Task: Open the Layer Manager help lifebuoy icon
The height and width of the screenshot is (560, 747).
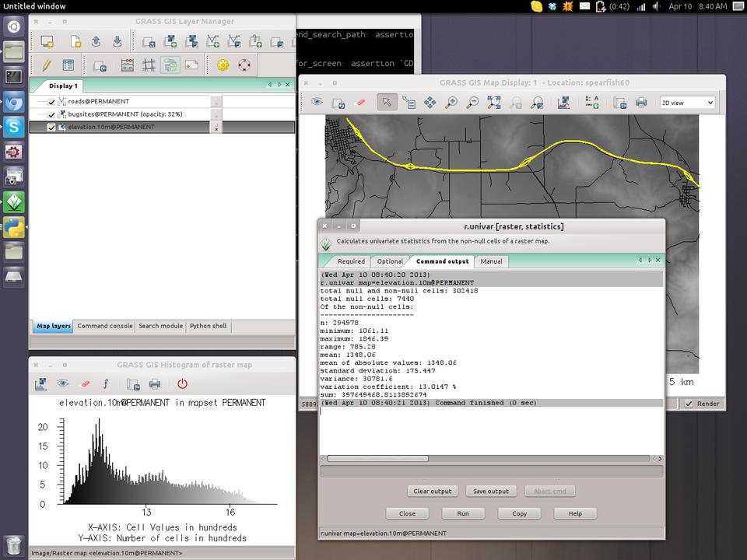Action: [244, 65]
